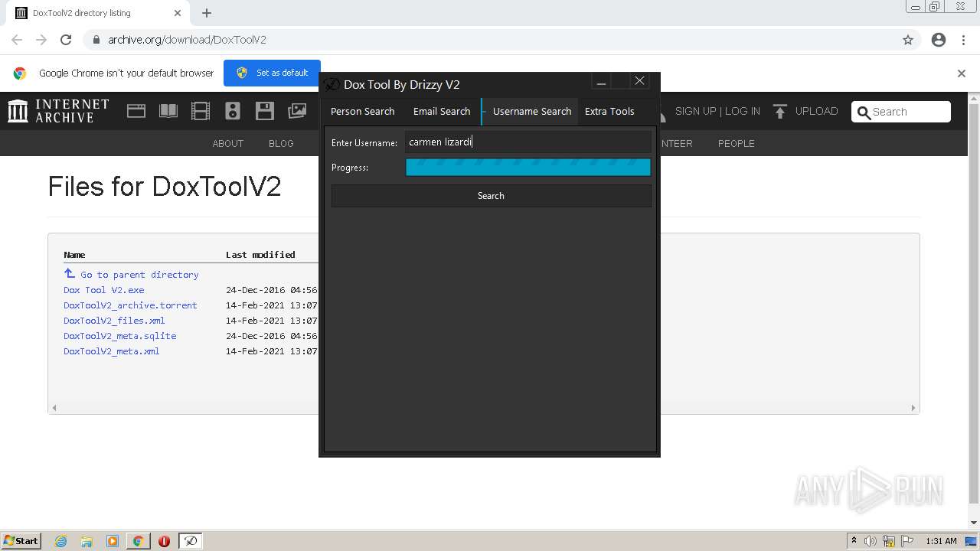Switch to Person Search tab
Image resolution: width=980 pixels, height=551 pixels.
(x=363, y=111)
